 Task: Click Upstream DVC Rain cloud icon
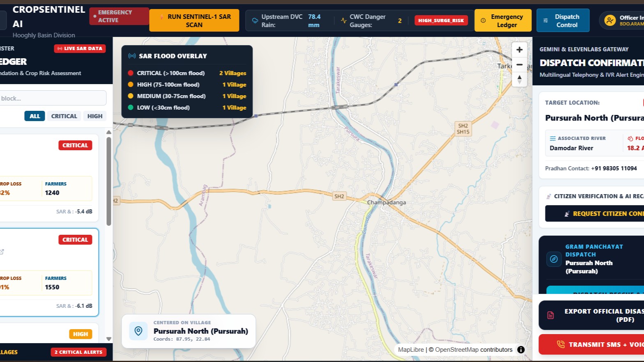click(x=255, y=21)
